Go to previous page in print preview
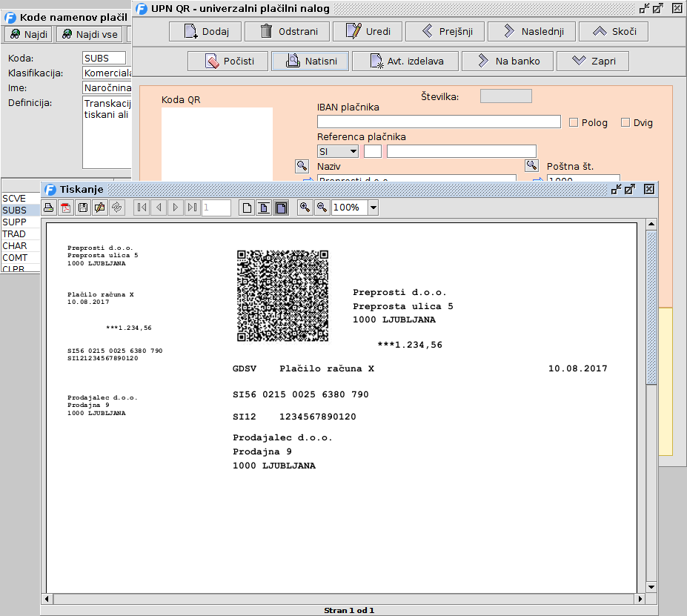Viewport: 687px width, 616px height. 159,208
